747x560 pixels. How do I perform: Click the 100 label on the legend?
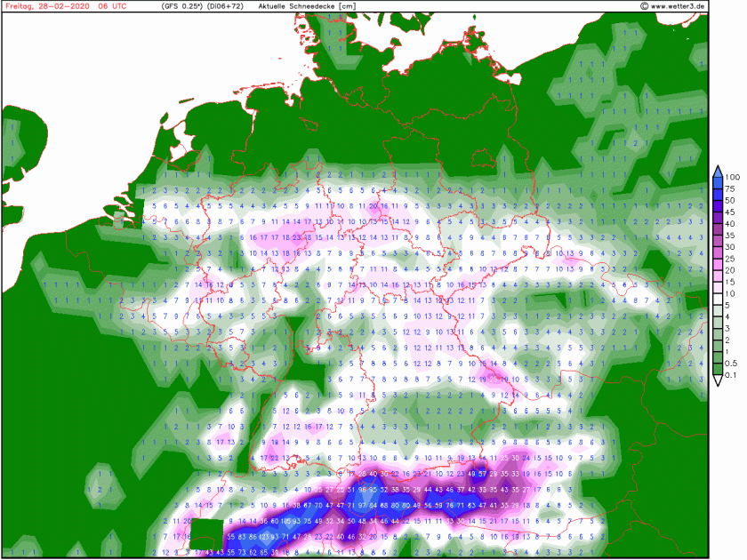(x=733, y=177)
